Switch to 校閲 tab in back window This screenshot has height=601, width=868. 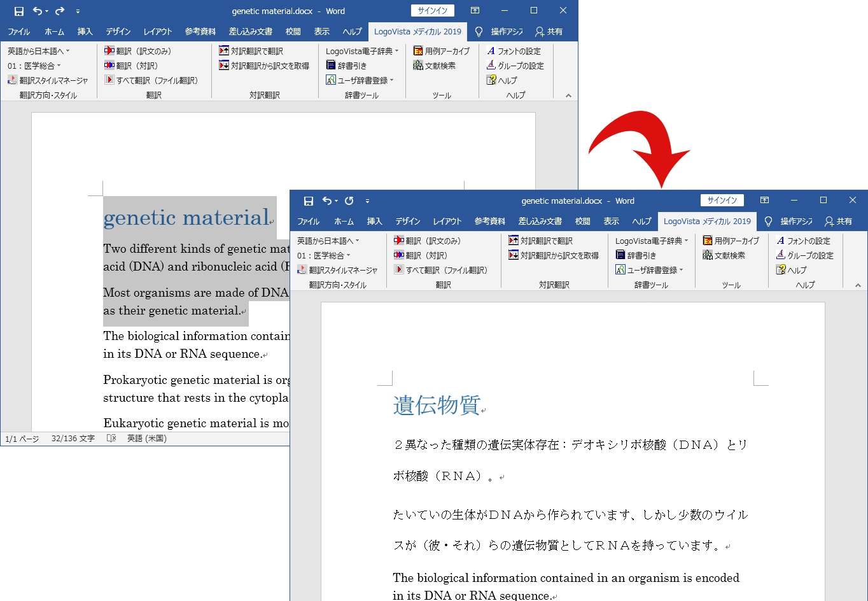293,31
